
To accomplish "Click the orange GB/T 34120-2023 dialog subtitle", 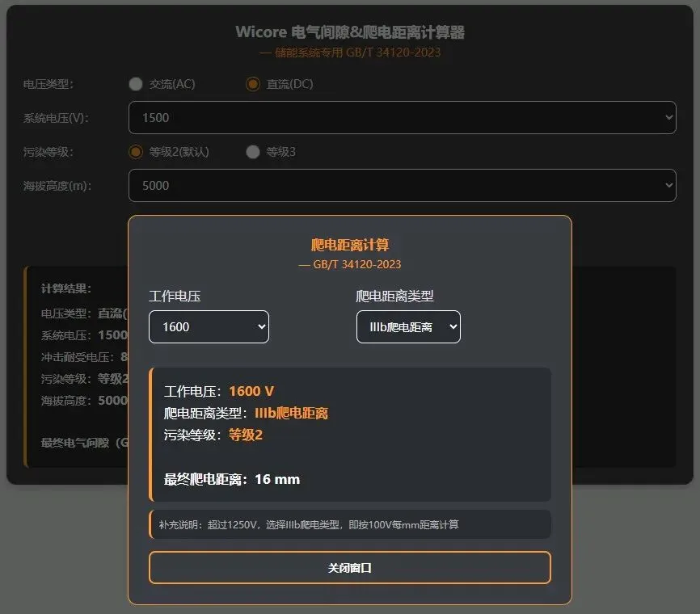I will click(x=350, y=264).
